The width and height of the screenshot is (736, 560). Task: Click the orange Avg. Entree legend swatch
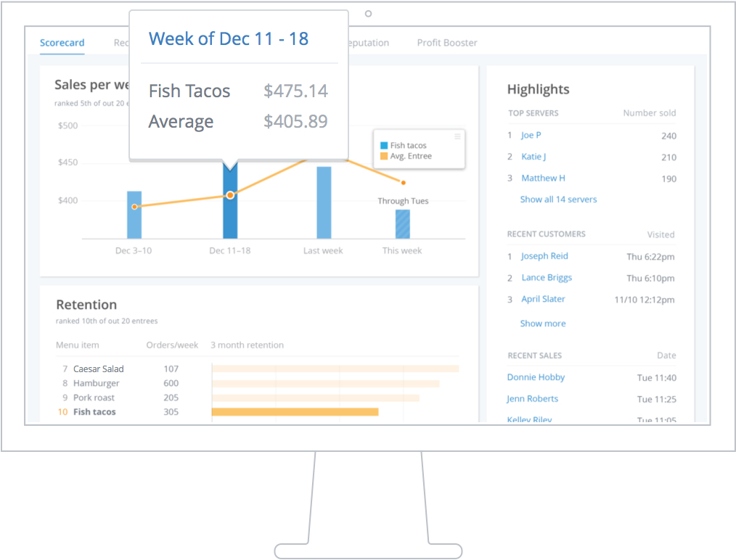click(x=384, y=156)
